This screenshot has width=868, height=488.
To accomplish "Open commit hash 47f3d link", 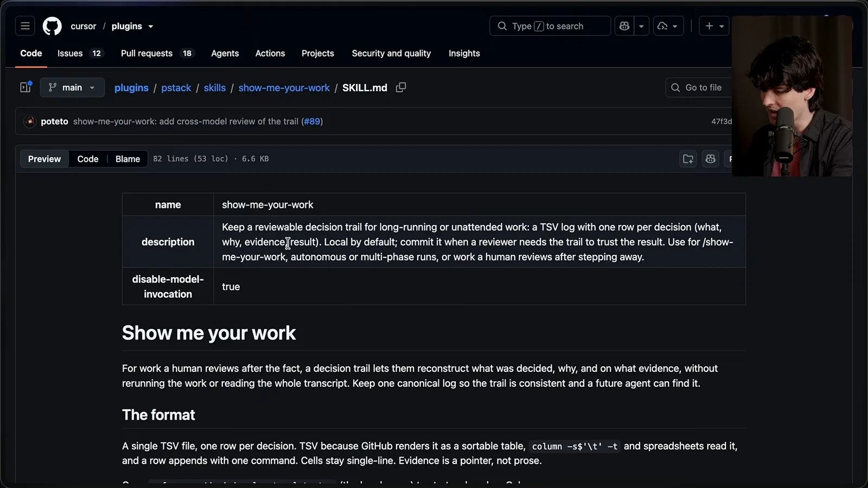I will (722, 121).
